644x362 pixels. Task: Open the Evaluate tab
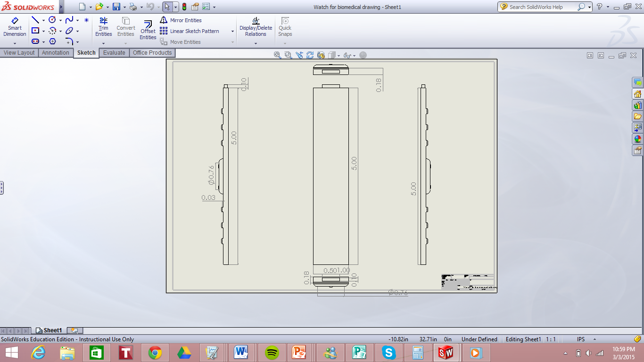tap(114, 53)
